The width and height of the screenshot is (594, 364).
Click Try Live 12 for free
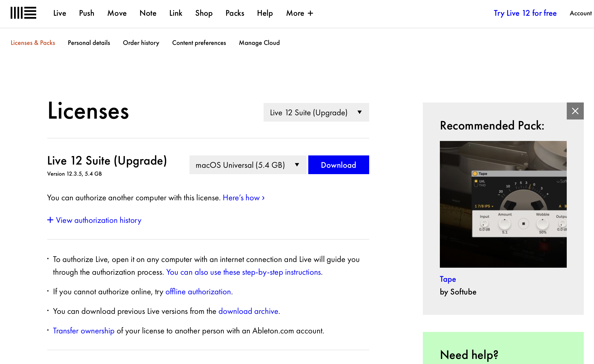click(x=525, y=13)
